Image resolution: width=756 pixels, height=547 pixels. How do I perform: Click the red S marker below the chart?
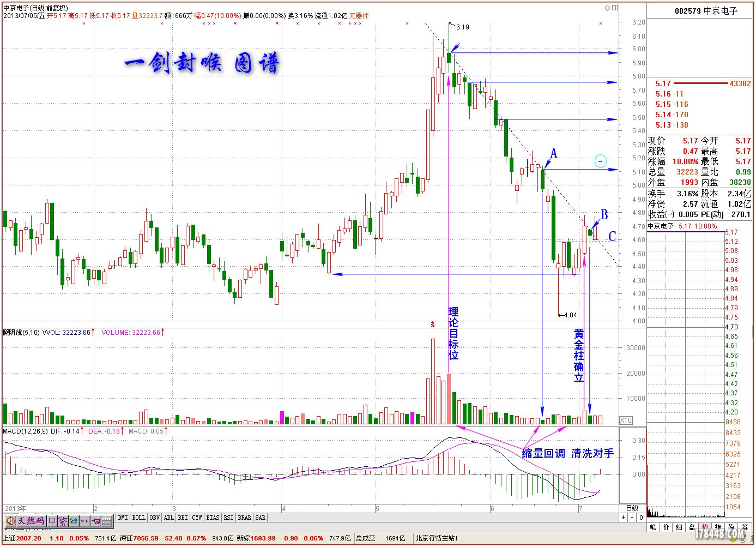(x=433, y=324)
